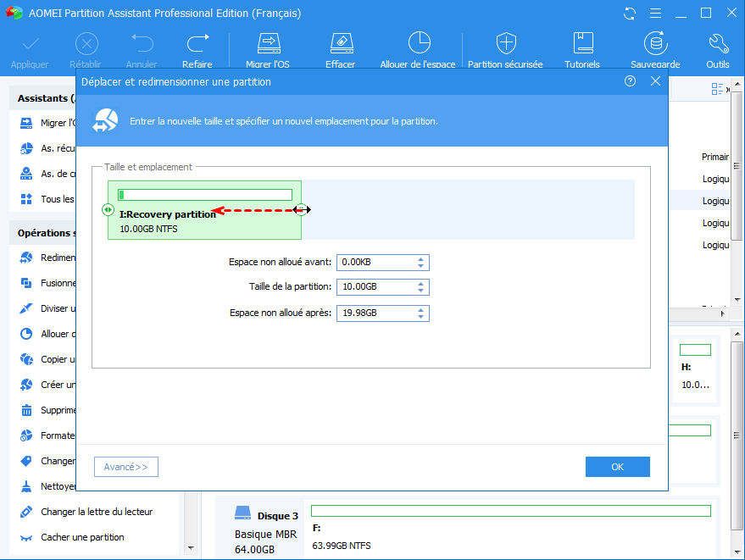Click the left resize handle of partition

[x=108, y=209]
